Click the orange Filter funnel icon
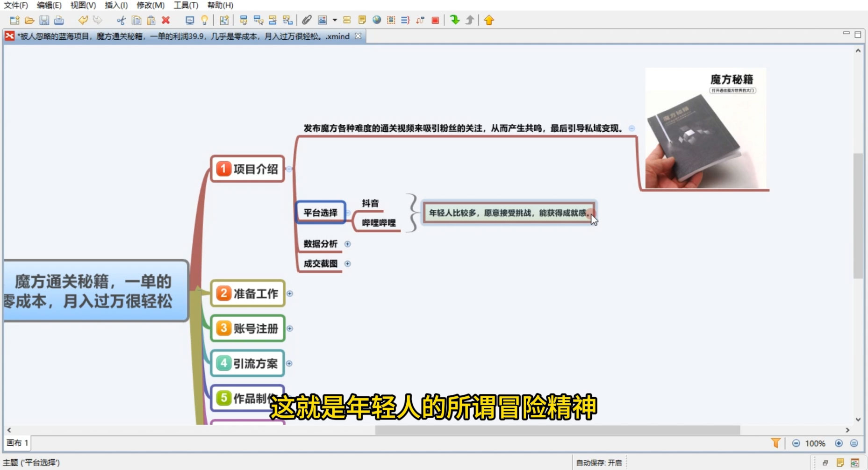The height and width of the screenshot is (470, 868). [x=775, y=443]
